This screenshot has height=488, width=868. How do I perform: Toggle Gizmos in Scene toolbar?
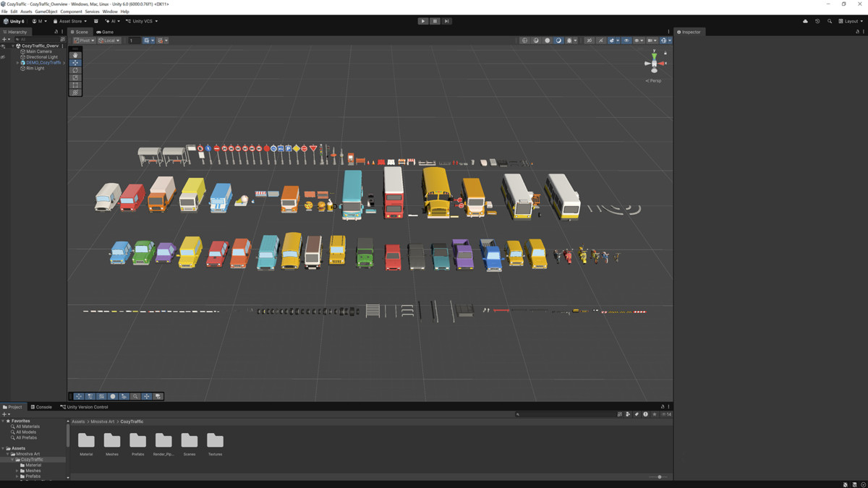pos(665,40)
